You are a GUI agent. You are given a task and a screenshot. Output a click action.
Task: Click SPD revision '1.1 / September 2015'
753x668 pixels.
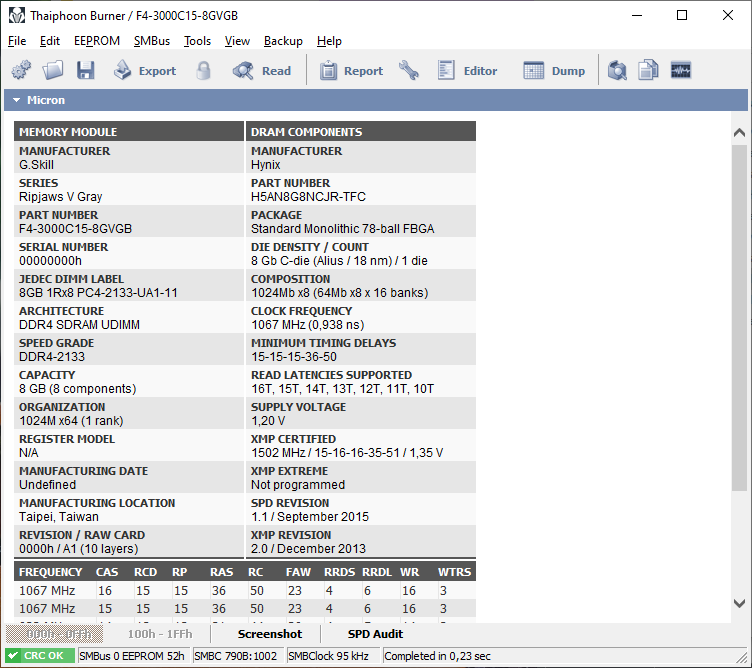[x=310, y=517]
